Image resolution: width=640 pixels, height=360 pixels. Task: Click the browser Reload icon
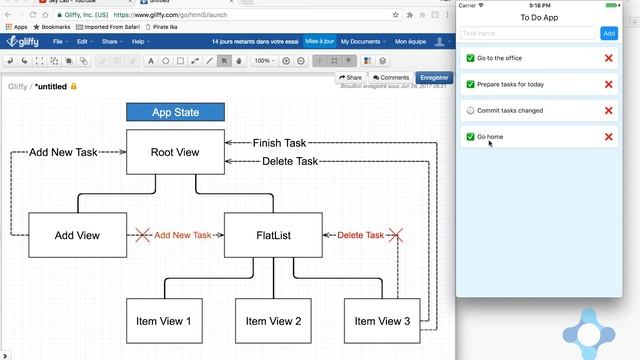[x=33, y=15]
